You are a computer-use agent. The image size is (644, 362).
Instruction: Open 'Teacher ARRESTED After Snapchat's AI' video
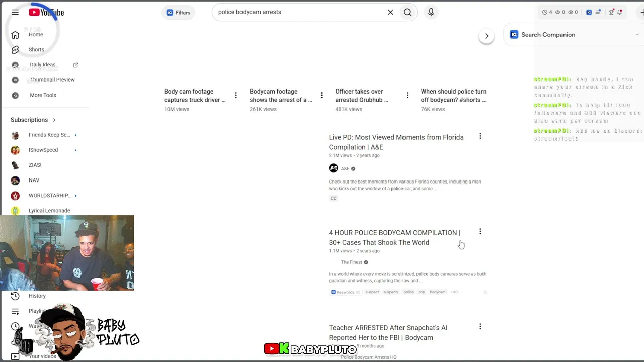[388, 333]
